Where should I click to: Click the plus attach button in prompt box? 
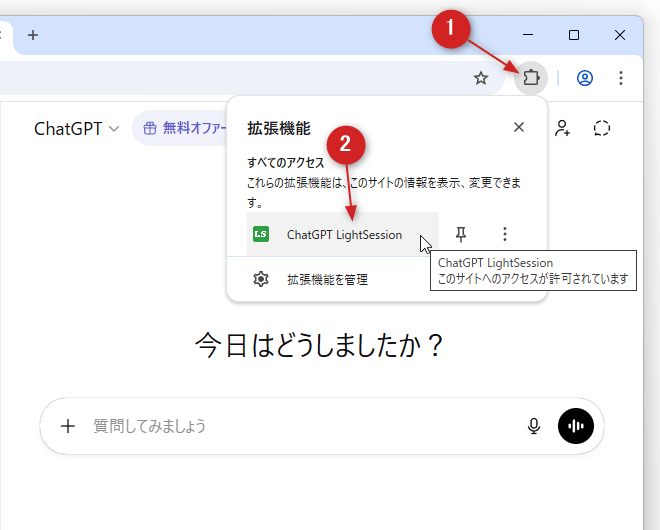pyautogui.click(x=68, y=426)
